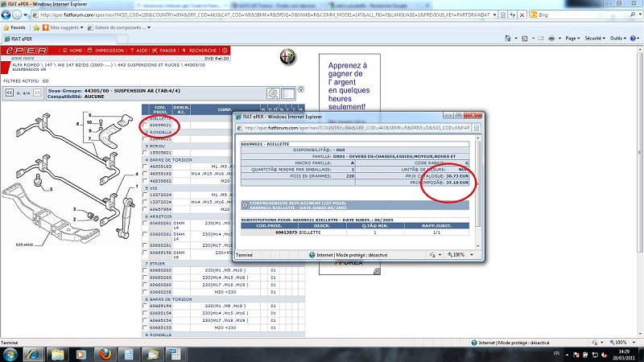Open a new tab next to FIAT ePER
Screen dimensions: 644x362
[122, 39]
